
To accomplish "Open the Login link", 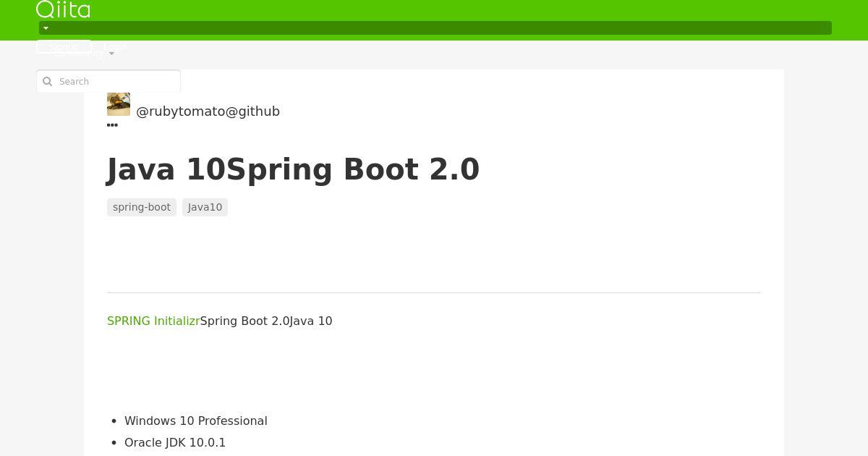I will coord(115,46).
